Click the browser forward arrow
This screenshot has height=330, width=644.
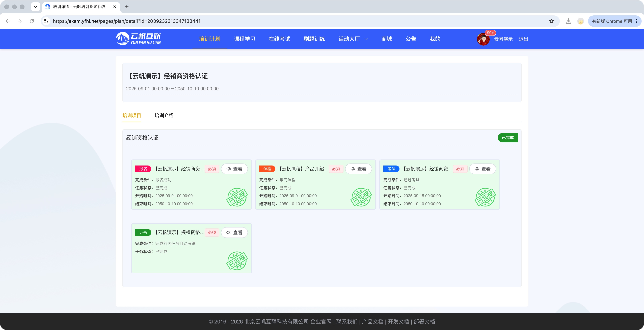click(20, 21)
